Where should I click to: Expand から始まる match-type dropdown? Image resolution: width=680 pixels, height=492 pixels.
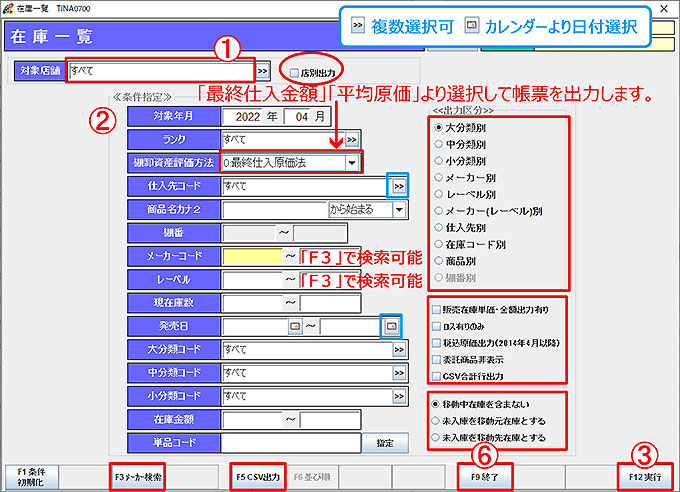[x=399, y=210]
